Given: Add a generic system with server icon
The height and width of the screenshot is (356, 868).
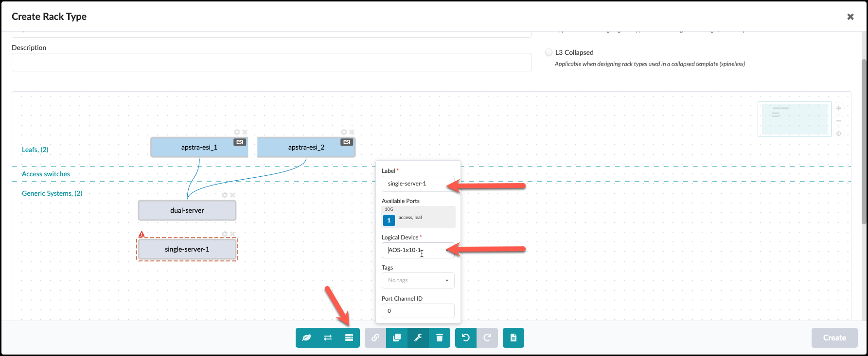Looking at the screenshot, I should click(x=349, y=338).
